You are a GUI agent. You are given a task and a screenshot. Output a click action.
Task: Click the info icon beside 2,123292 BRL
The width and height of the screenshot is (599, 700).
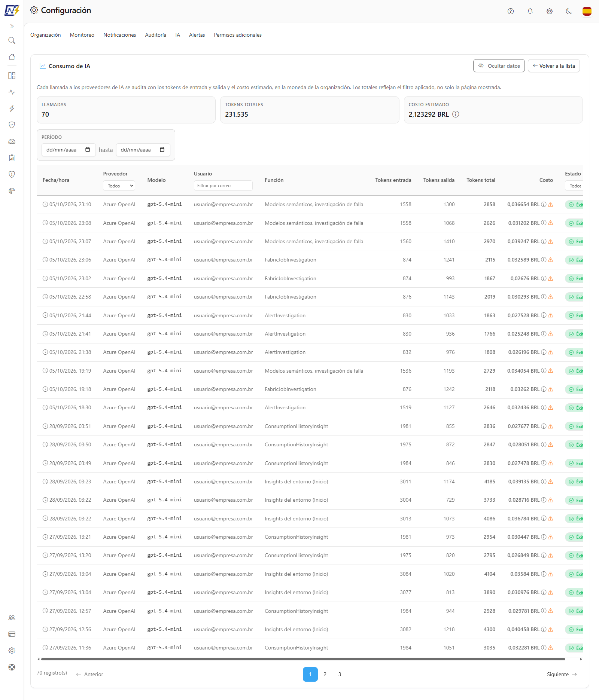tap(456, 114)
